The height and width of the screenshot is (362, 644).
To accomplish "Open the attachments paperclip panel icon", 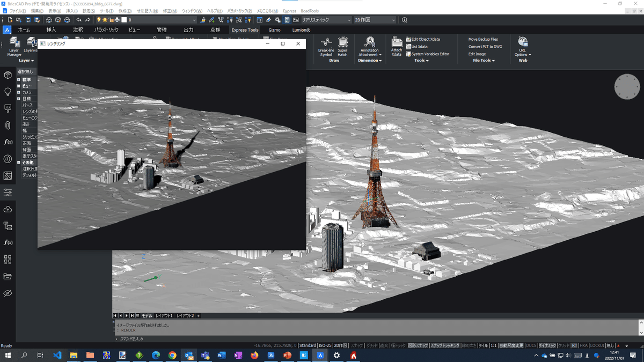I will [x=8, y=125].
